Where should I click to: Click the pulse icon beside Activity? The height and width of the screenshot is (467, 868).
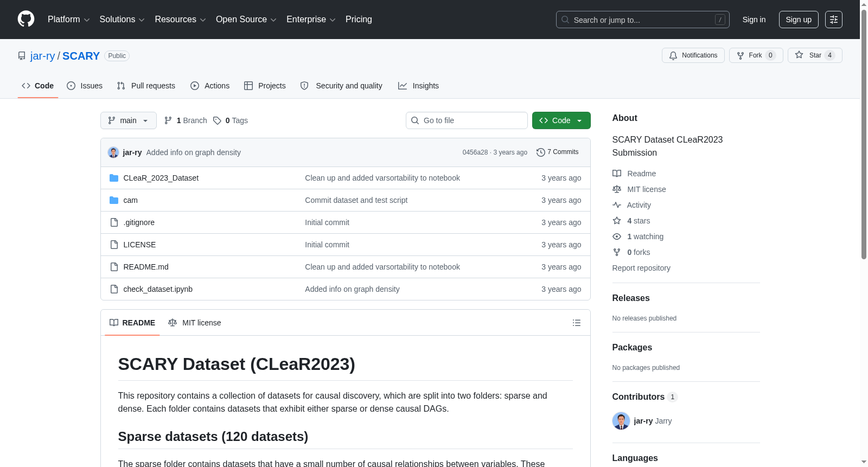coord(617,205)
